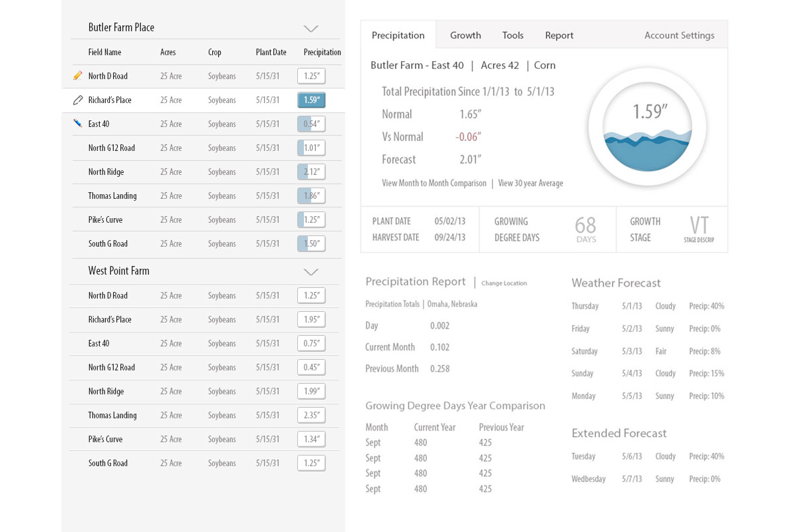This screenshot has height=532, width=798.
Task: Open the Tools tab
Action: click(x=513, y=35)
